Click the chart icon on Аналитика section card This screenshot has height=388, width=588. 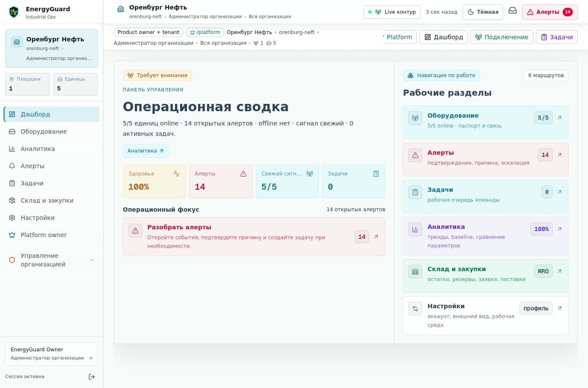pyautogui.click(x=415, y=229)
